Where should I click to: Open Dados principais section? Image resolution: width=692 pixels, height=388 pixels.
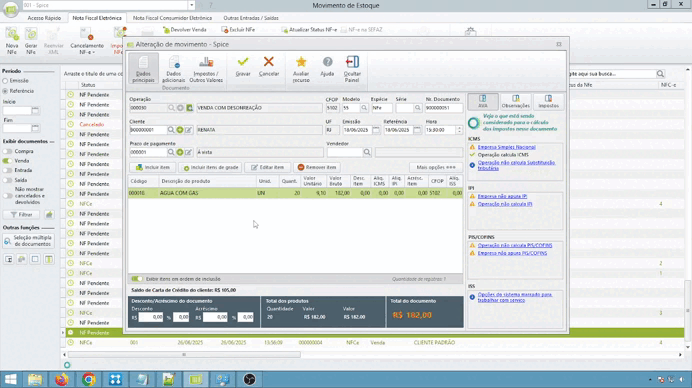tap(143, 68)
